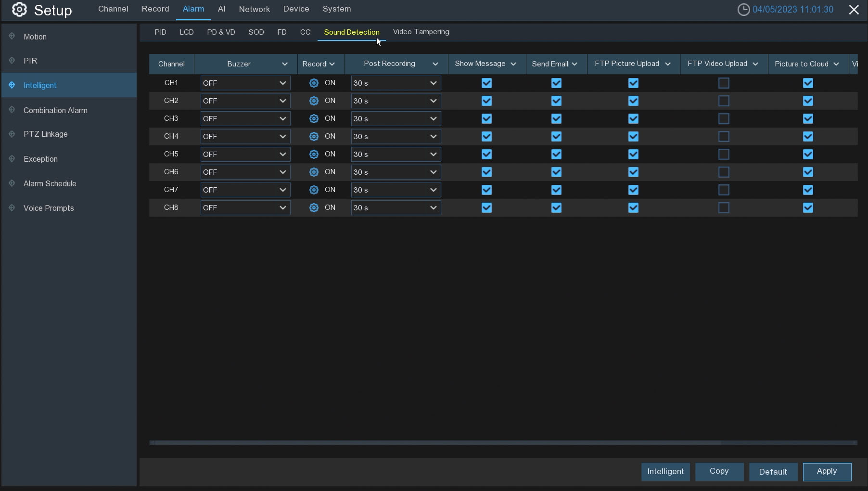Uncheck Send Email for CH7
The image size is (868, 491).
point(556,190)
